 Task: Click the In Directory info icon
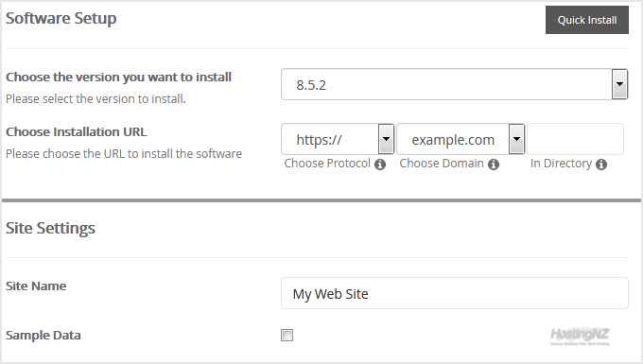coord(601,165)
